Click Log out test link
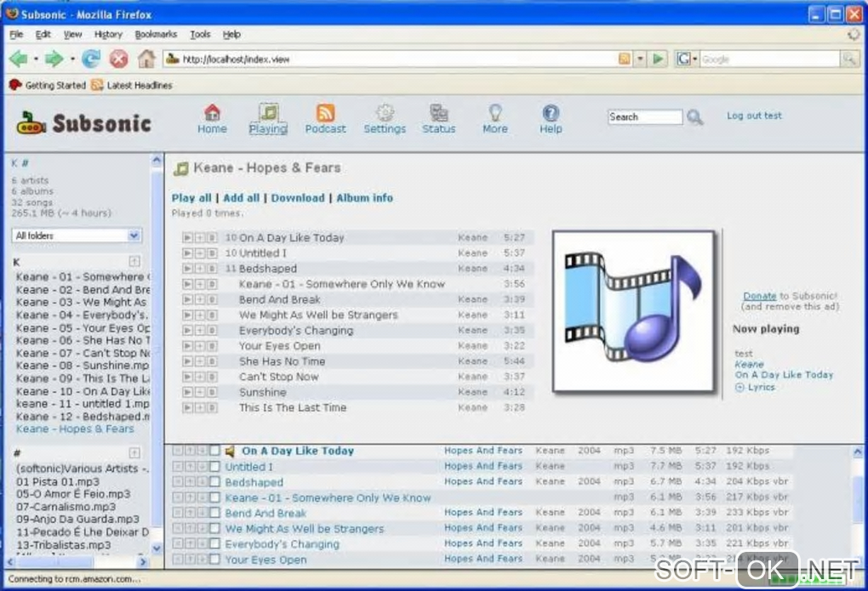This screenshot has width=868, height=591. (x=754, y=116)
